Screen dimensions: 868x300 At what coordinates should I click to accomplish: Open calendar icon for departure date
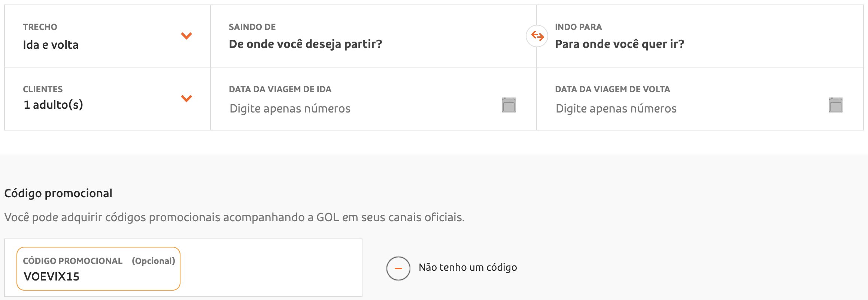pos(509,105)
